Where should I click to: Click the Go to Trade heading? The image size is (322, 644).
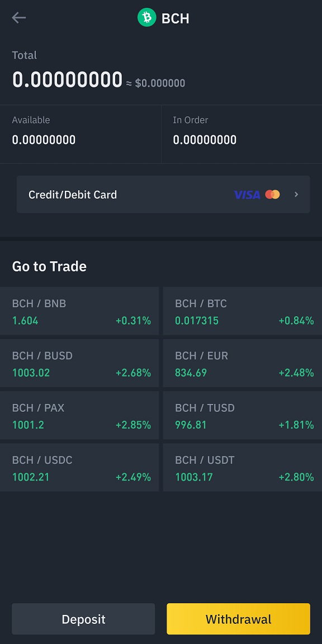click(49, 266)
